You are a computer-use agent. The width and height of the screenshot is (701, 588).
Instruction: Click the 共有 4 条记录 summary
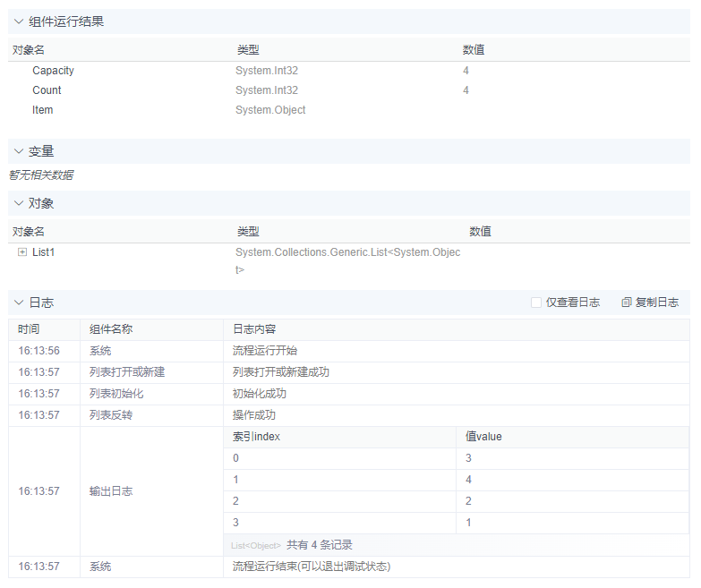pyautogui.click(x=320, y=545)
